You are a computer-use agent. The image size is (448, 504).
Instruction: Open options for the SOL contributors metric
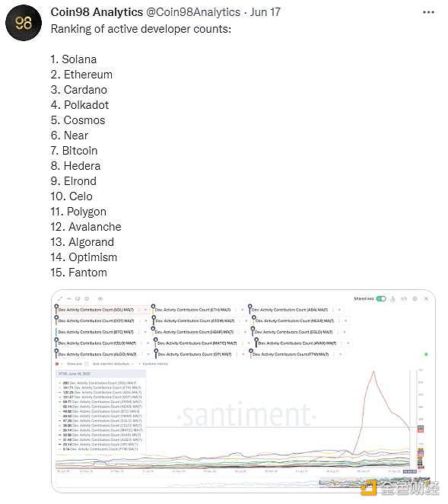(140, 310)
